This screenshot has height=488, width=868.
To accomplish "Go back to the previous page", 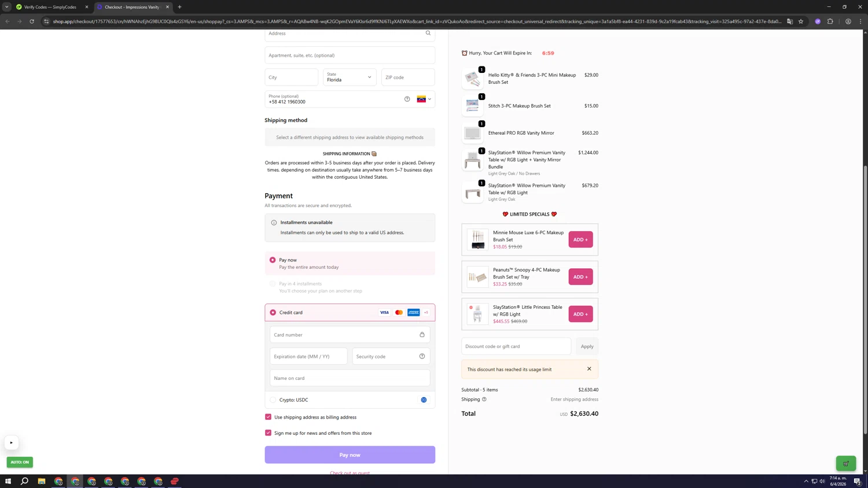I will (x=8, y=21).
